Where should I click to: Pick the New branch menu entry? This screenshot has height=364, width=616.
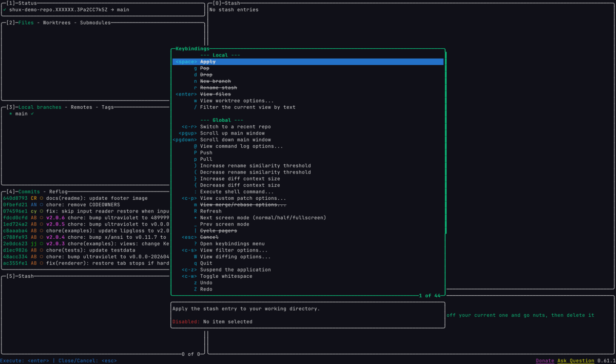308,81
